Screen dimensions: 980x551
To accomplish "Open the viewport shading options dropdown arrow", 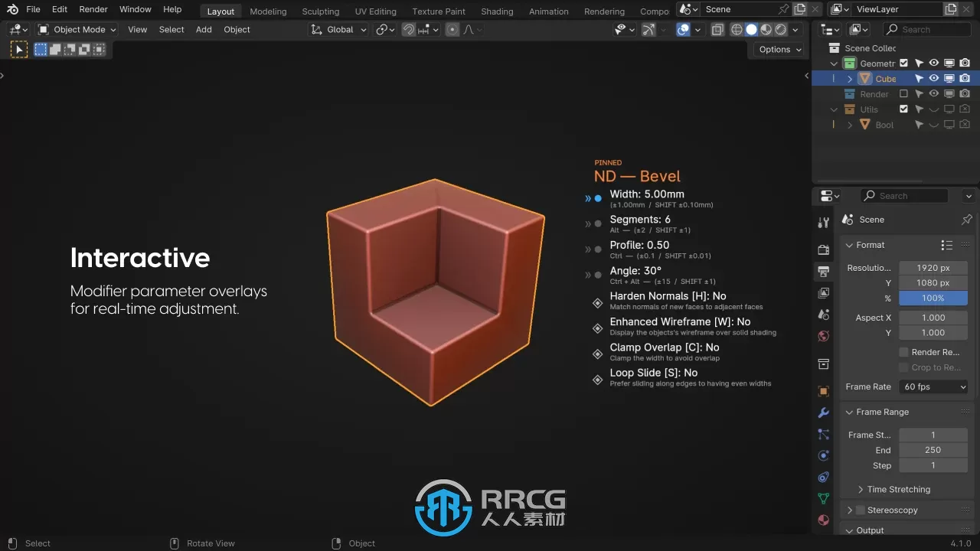I will tap(795, 29).
